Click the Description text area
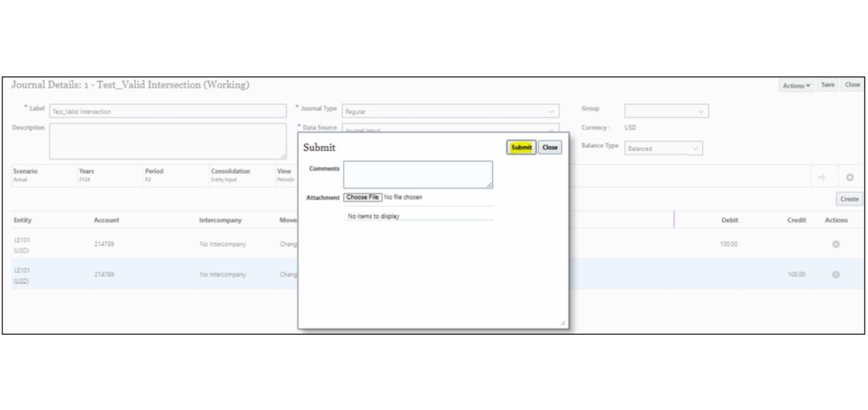The height and width of the screenshot is (410, 868). [167, 140]
